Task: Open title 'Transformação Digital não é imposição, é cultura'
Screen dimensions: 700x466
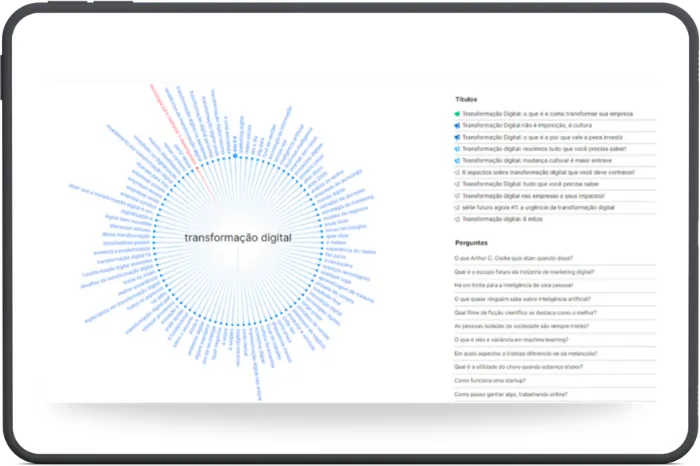Action: [527, 125]
